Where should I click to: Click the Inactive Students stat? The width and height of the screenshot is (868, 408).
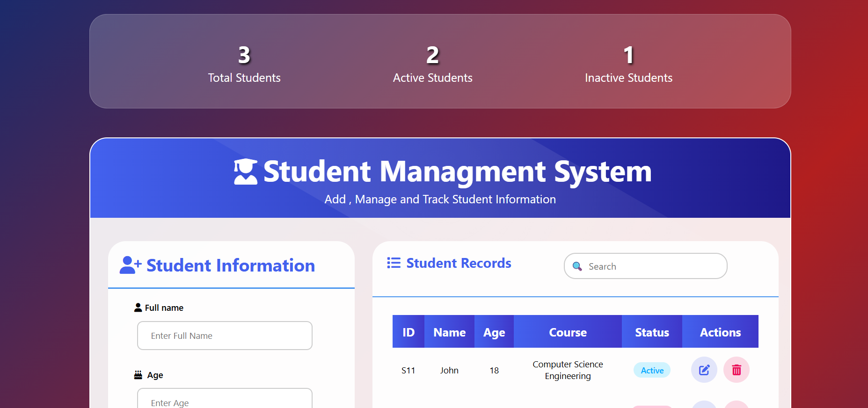[x=628, y=64]
